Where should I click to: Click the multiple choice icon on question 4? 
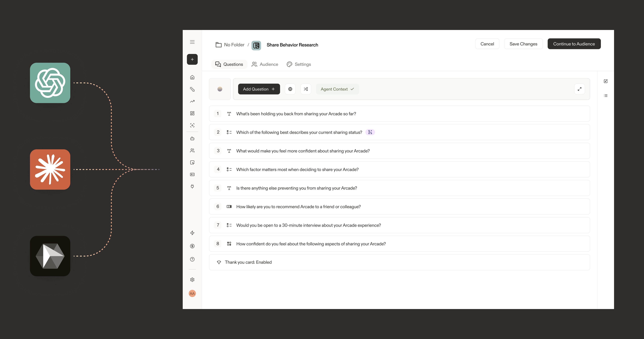click(229, 169)
